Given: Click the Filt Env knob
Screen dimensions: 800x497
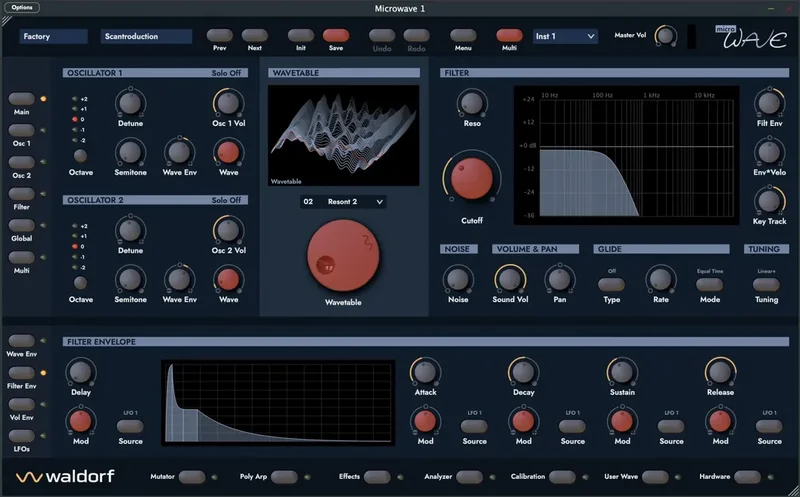Looking at the screenshot, I should (769, 103).
